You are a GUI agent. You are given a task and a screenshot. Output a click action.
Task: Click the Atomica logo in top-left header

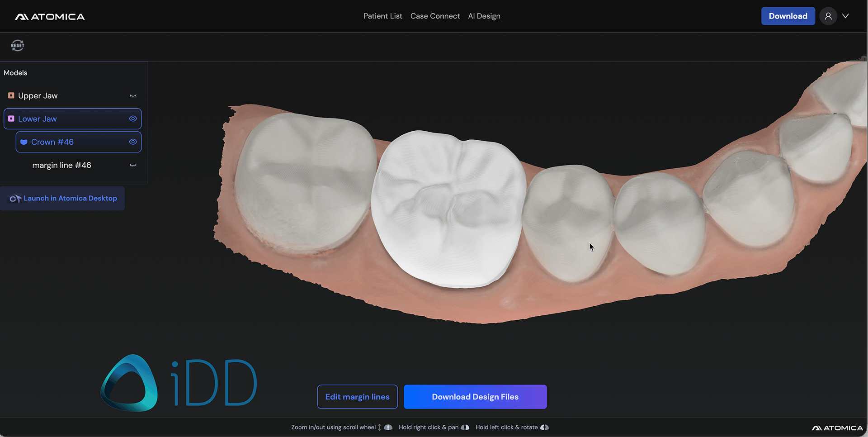click(50, 17)
